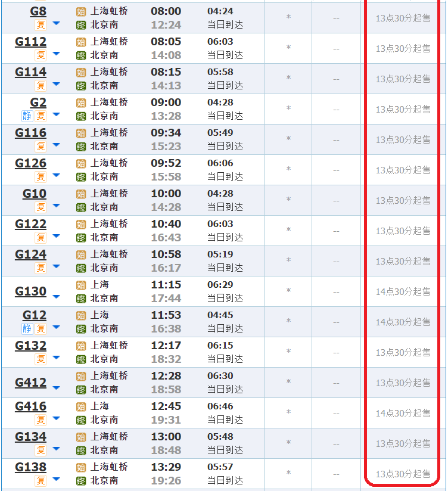Open the G122 train number link

point(31,224)
